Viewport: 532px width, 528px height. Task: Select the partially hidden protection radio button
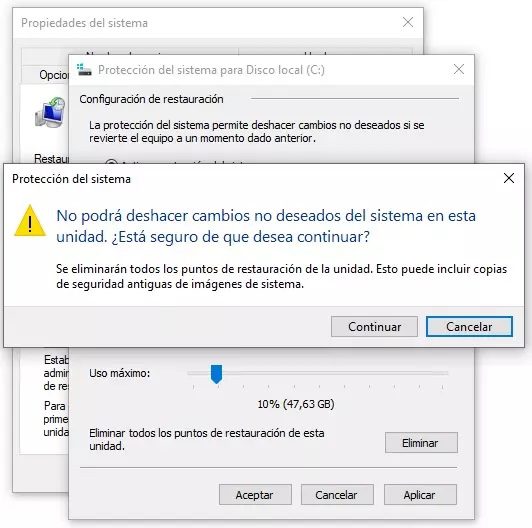pos(111,162)
